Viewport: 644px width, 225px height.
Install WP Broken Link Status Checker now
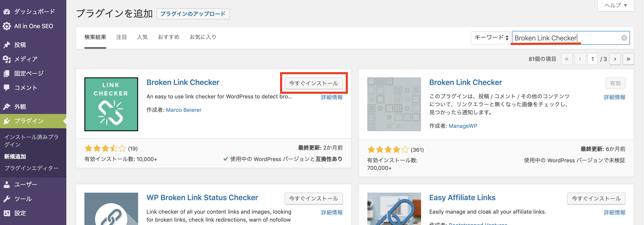(314, 199)
